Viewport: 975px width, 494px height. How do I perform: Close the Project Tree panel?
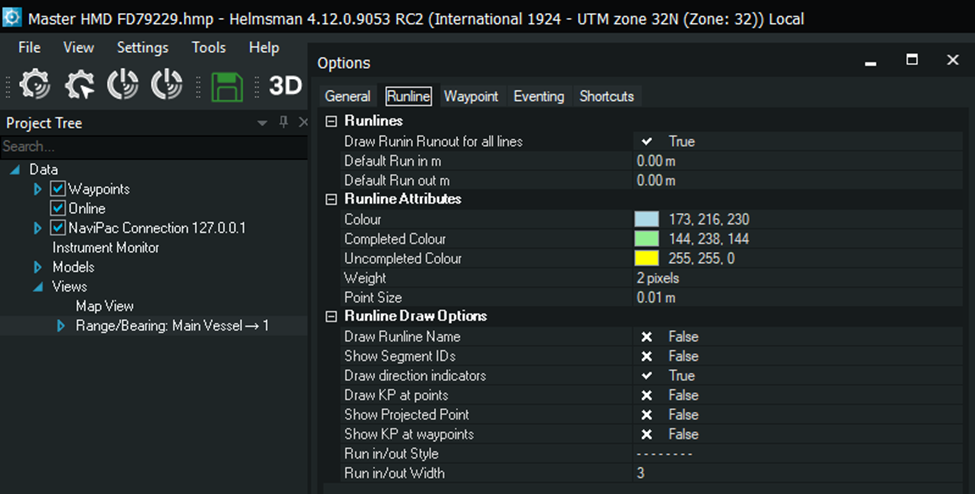click(303, 122)
